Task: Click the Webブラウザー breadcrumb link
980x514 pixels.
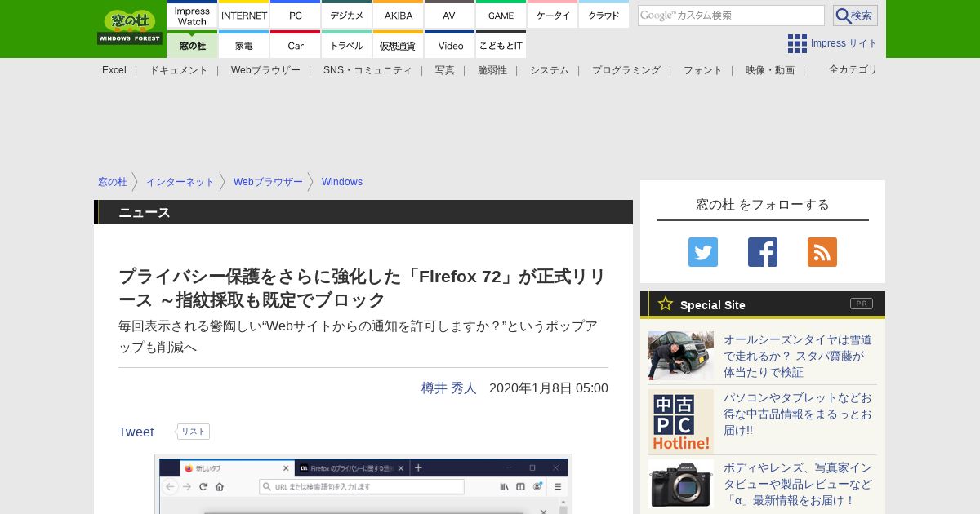Action: coord(268,182)
